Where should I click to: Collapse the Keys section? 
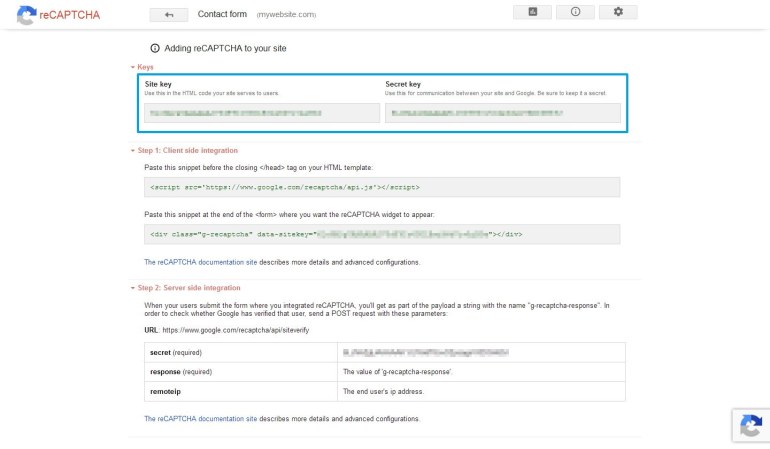[x=142, y=67]
